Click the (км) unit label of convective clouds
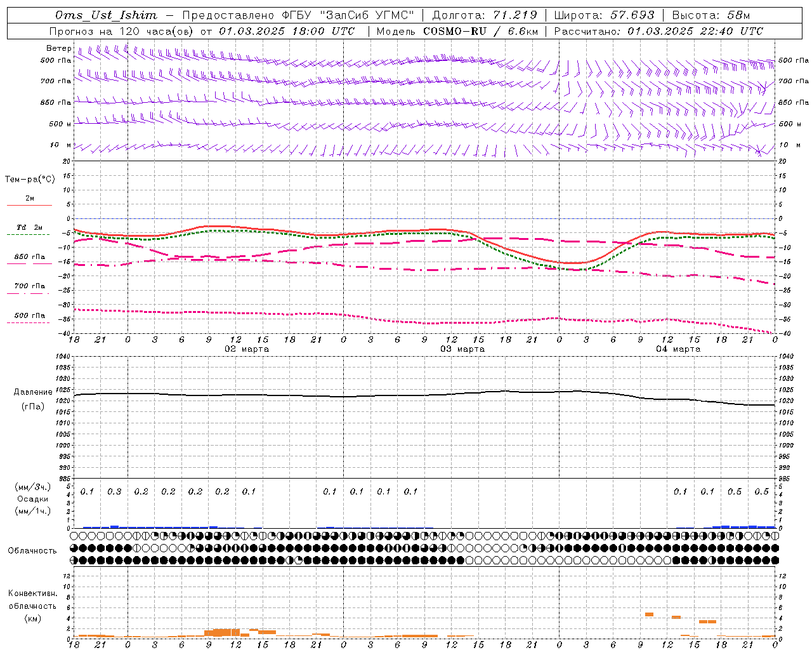Viewport: 812px width, 650px height. 33,618
